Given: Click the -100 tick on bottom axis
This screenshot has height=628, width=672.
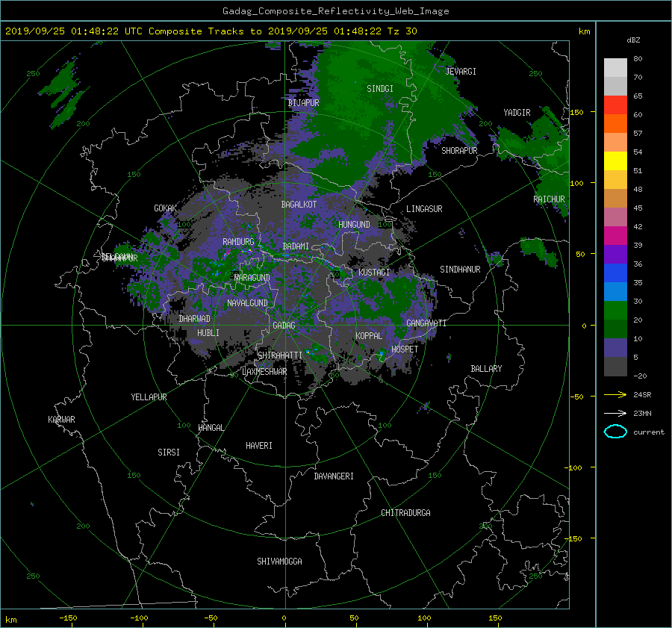Looking at the screenshot, I should pyautogui.click(x=139, y=618).
